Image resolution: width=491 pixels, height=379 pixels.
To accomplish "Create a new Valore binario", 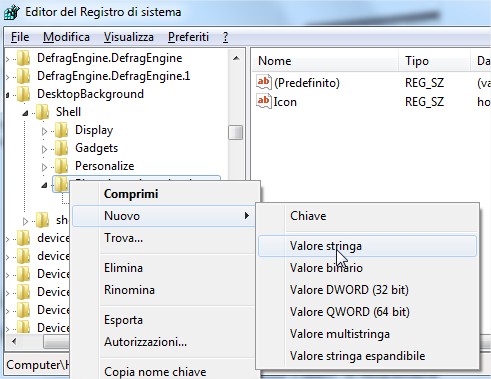I will 367,268.
